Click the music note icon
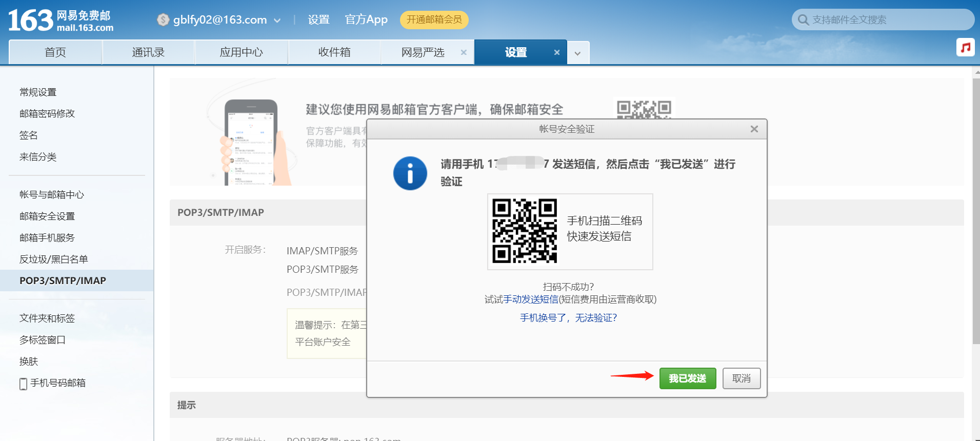The width and height of the screenshot is (980, 441). tap(966, 47)
